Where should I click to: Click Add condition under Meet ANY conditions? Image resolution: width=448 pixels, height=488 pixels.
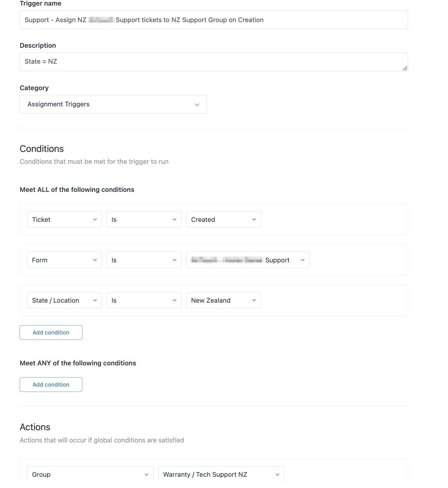pos(51,384)
